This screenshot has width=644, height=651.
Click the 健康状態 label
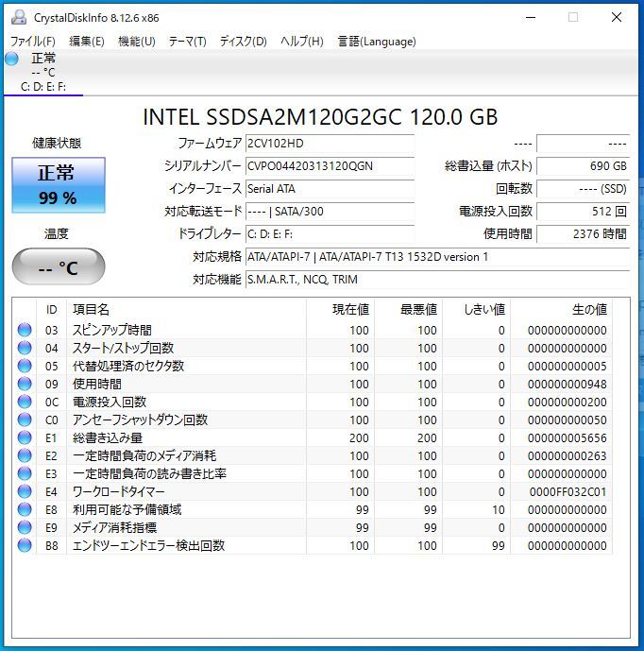click(x=57, y=144)
